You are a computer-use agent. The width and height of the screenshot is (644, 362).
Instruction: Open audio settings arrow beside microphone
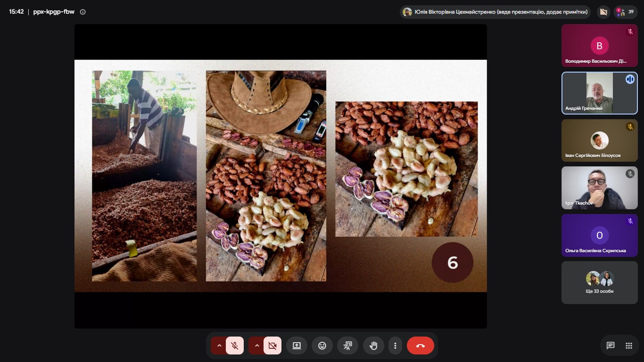219,346
